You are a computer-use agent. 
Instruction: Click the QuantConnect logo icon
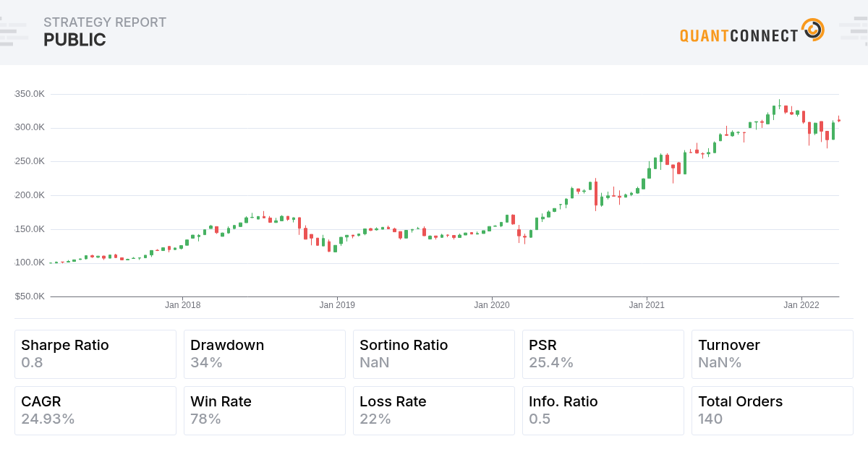tap(813, 30)
